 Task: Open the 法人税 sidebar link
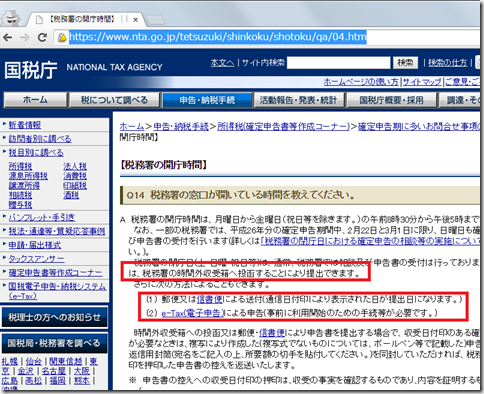75,166
